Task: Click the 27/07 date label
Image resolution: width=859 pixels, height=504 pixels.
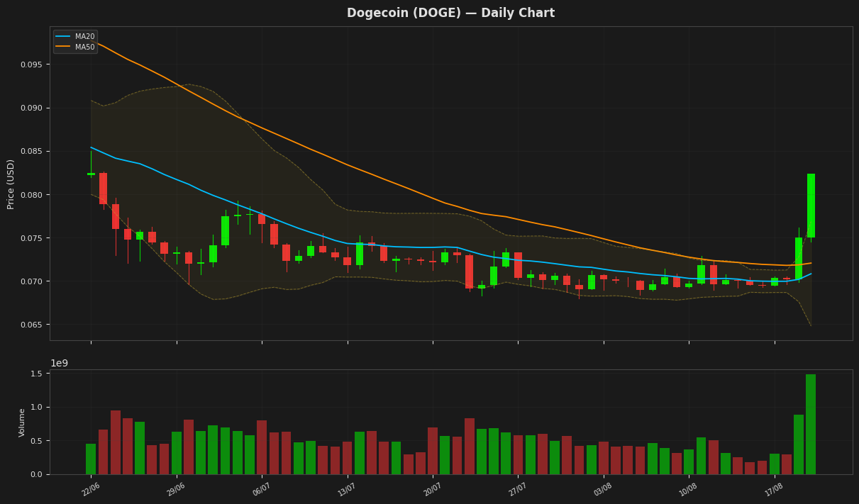Action: click(x=518, y=490)
